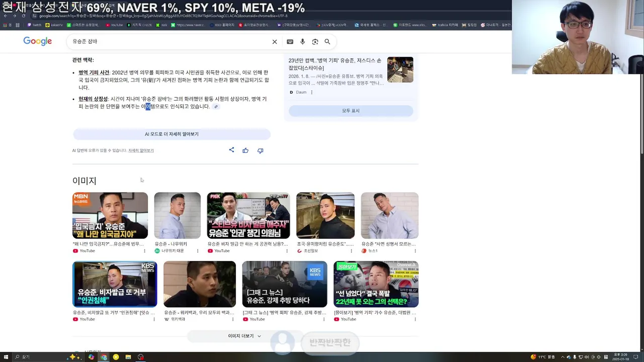Viewport: 644px width, 362px height.
Task: Open Chrome from the taskbar
Action: (104, 357)
